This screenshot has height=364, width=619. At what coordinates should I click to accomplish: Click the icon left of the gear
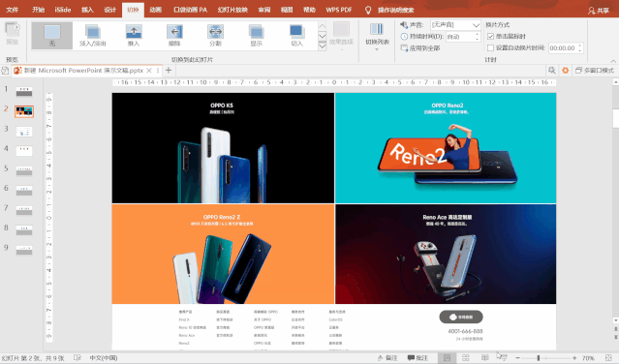551,71
